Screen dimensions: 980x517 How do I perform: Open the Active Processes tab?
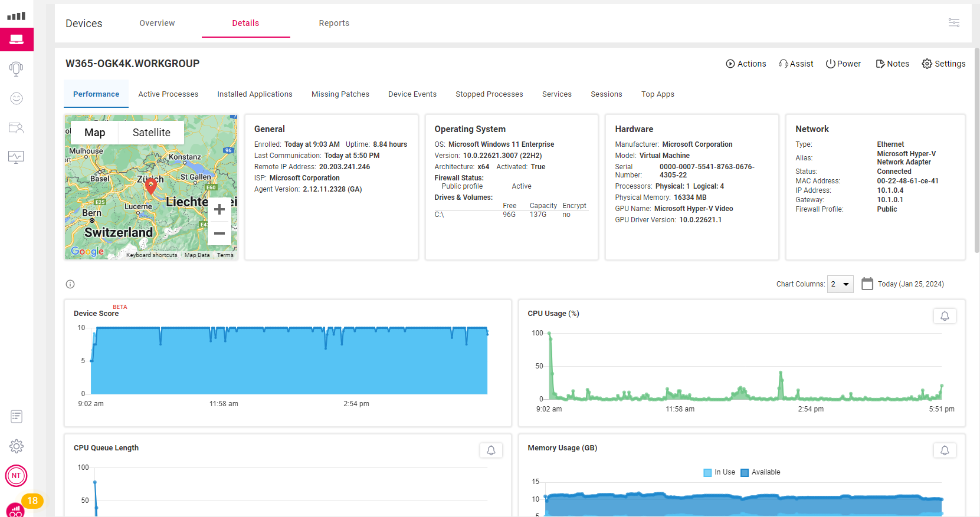168,94
